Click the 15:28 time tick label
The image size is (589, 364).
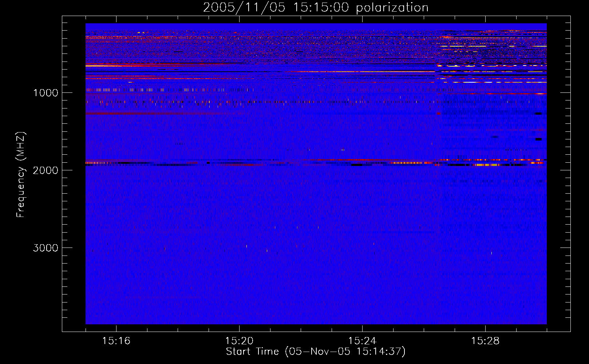(x=485, y=341)
